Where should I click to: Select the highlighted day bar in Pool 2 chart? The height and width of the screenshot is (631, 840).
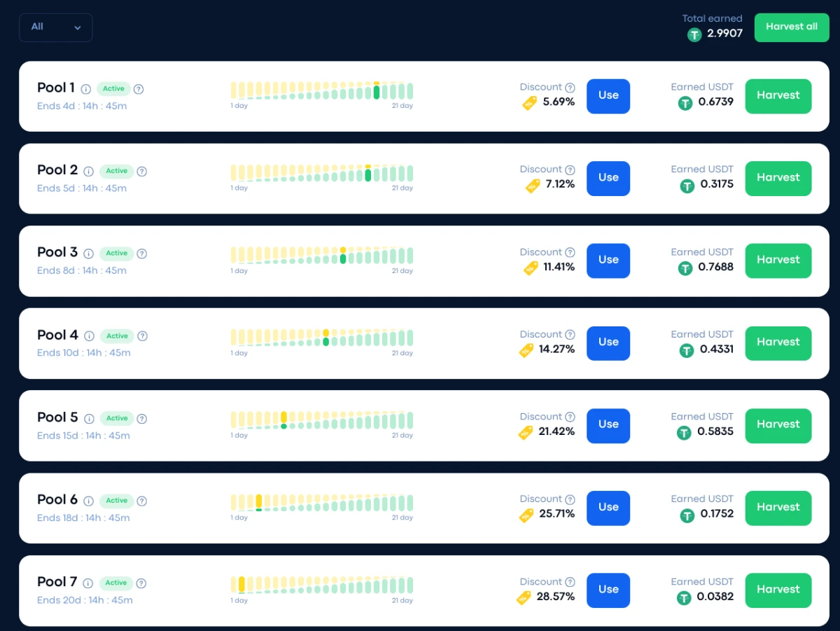368,173
